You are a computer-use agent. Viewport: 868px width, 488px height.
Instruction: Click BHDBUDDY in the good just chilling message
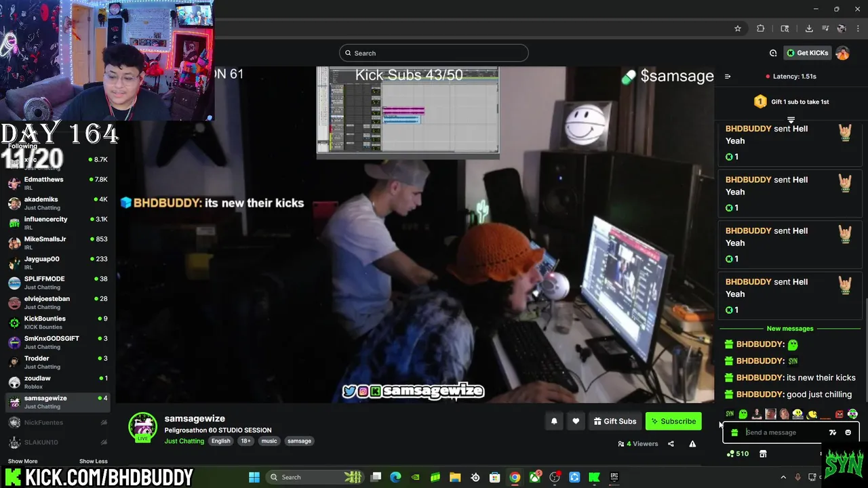(x=760, y=394)
